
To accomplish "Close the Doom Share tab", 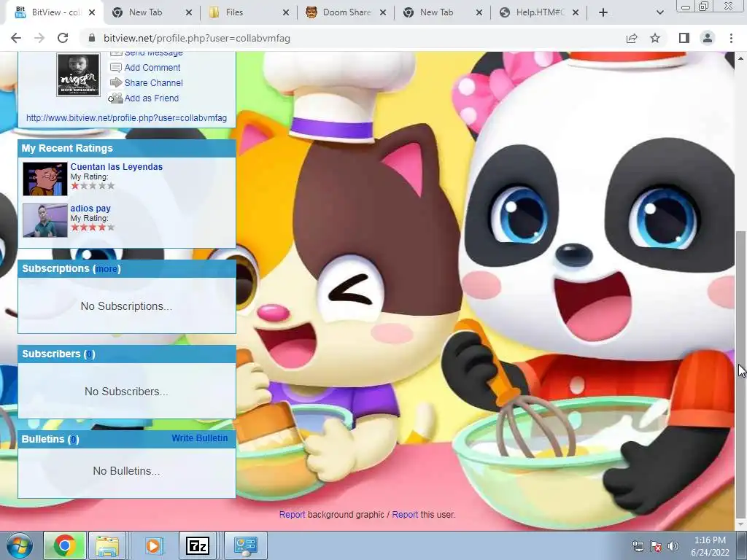I will pyautogui.click(x=383, y=12).
